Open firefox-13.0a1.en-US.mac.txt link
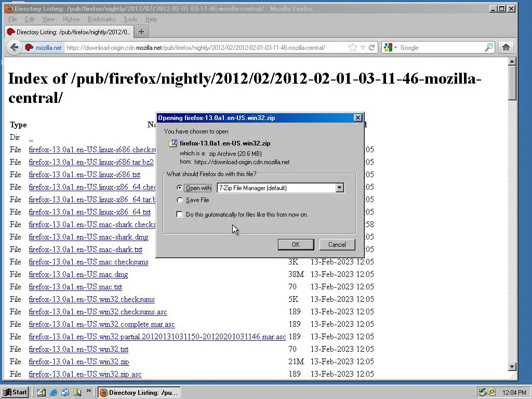532x399 pixels. point(75,287)
